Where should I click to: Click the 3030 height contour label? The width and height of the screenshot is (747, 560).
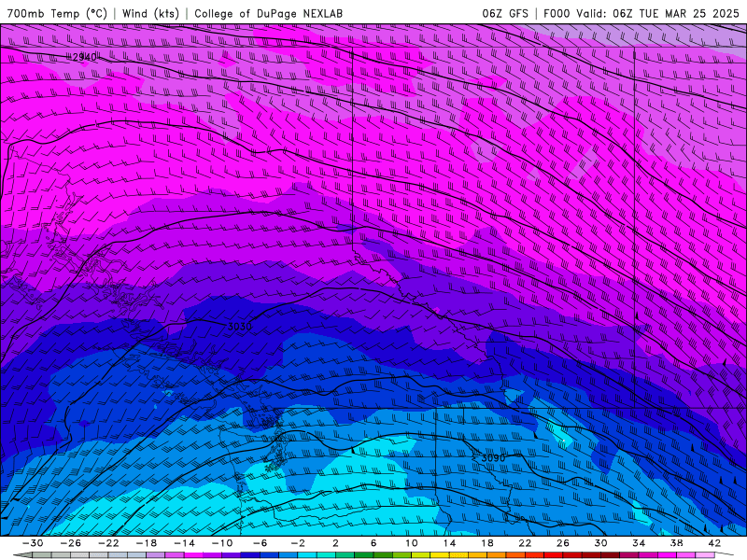[240, 327]
